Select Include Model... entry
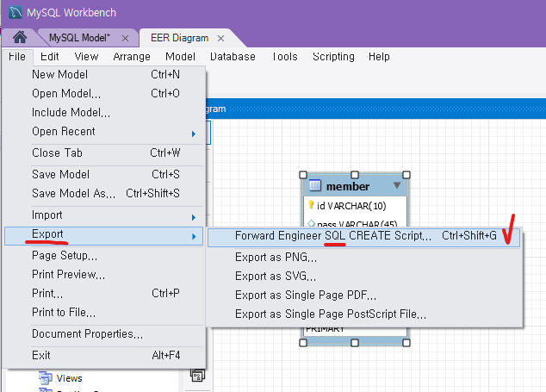Screen dimensions: 546x392 [x=104, y=113]
